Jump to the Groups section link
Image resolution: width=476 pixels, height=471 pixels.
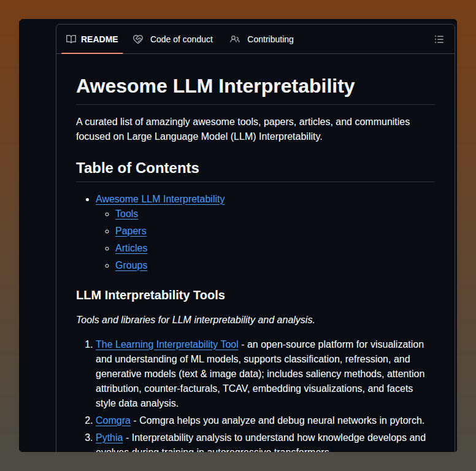click(131, 265)
